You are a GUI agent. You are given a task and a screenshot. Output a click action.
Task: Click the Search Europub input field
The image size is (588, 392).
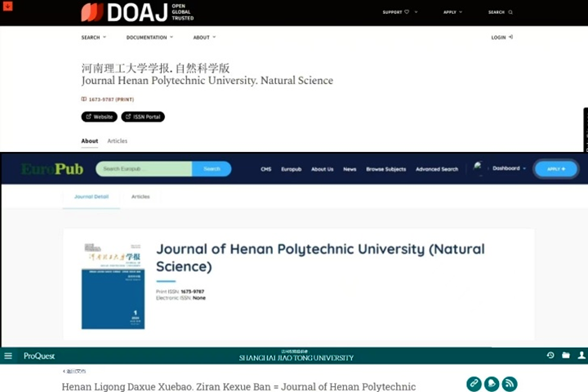click(144, 169)
